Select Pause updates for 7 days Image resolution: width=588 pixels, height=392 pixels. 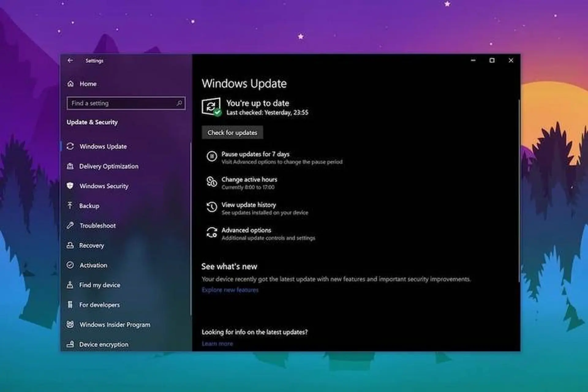click(x=274, y=157)
